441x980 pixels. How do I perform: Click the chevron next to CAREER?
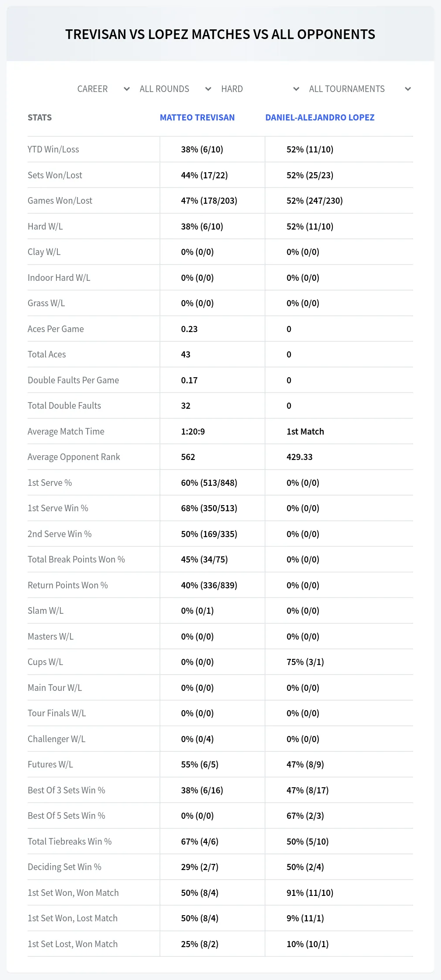pos(127,89)
